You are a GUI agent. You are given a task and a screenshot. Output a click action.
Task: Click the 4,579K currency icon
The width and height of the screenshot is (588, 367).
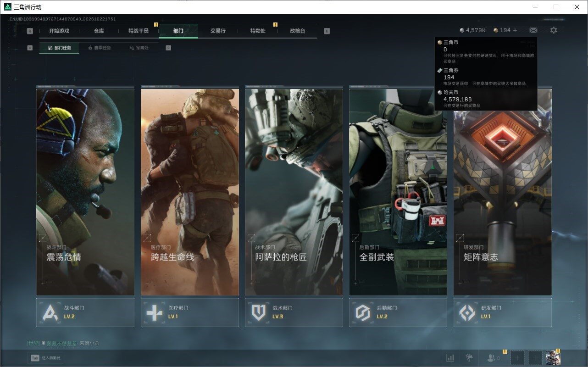click(462, 30)
